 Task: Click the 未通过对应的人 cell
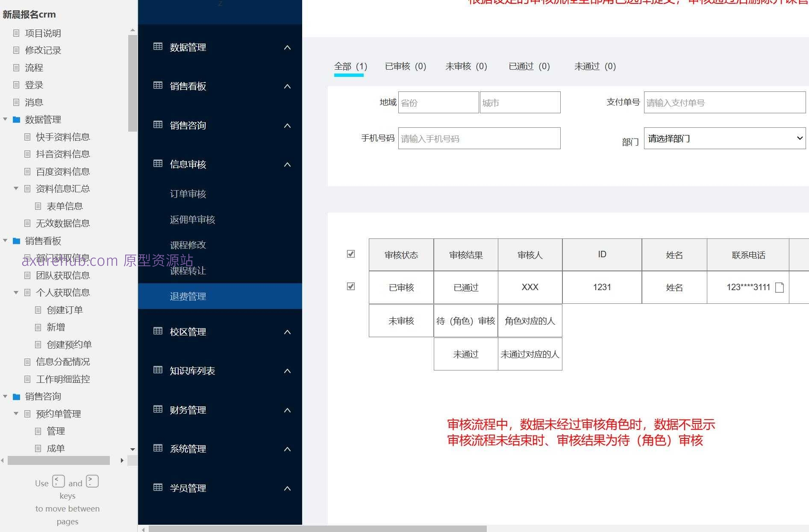coord(530,354)
